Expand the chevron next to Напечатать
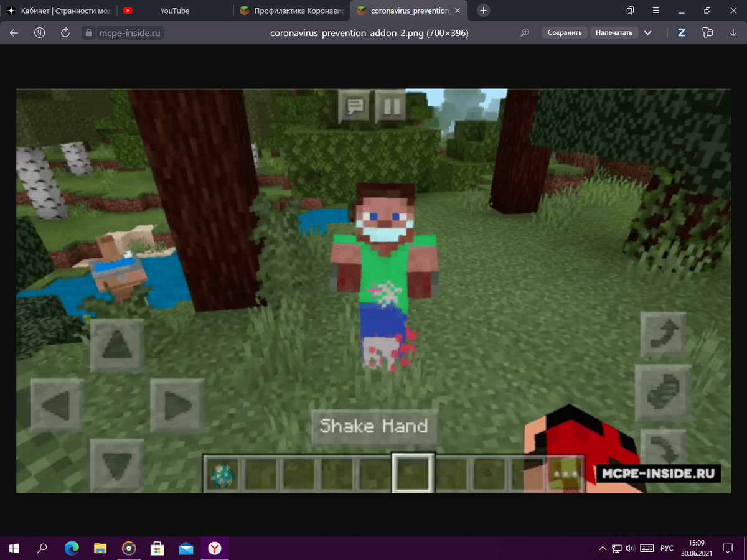Viewport: 747px width, 560px height. [x=647, y=33]
